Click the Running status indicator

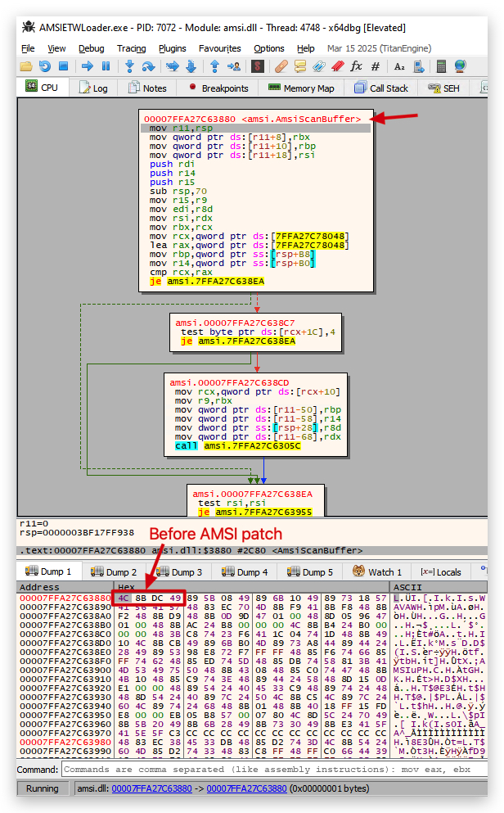43,788
